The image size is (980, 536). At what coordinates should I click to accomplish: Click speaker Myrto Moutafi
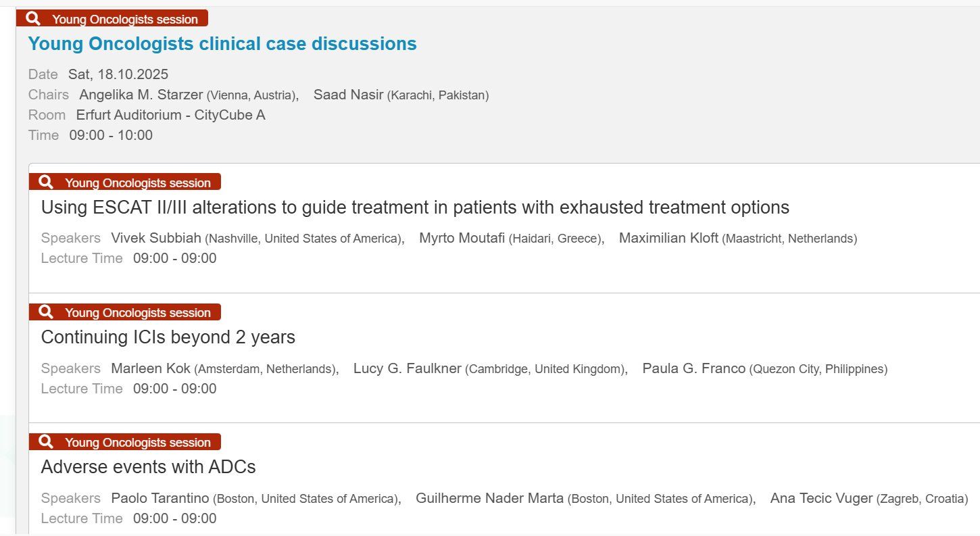[x=462, y=238]
